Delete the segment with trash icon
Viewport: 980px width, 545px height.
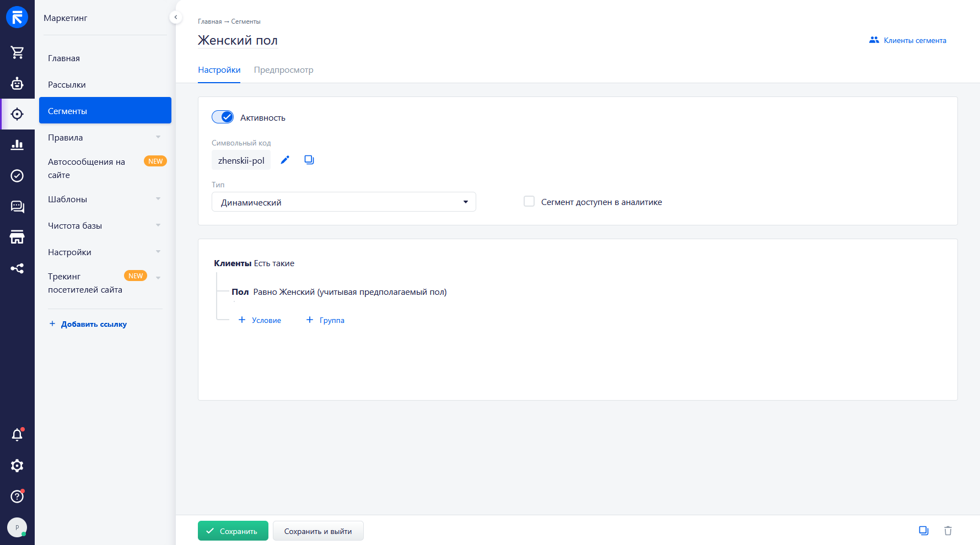pos(948,531)
